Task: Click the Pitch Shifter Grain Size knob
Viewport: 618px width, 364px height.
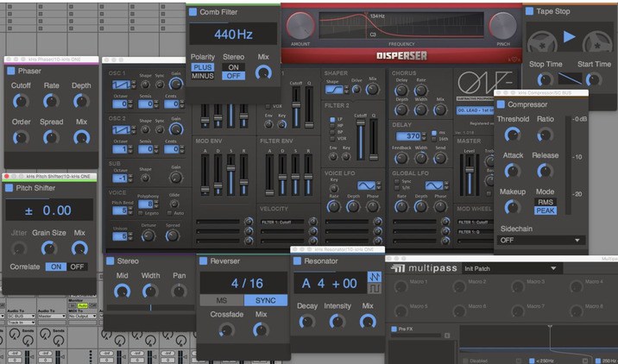Action: 49,248
